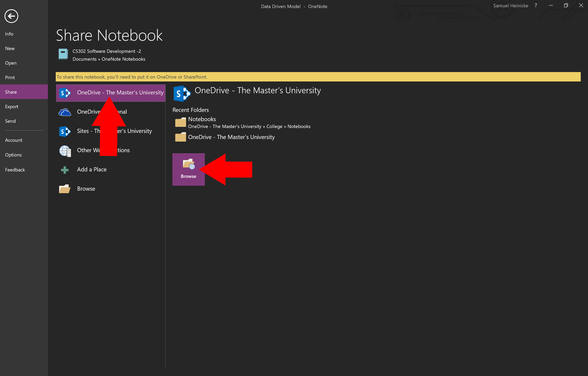Click the SharePoint icon for OneDrive - The Master's University
The width and height of the screenshot is (588, 376).
pyautogui.click(x=65, y=93)
